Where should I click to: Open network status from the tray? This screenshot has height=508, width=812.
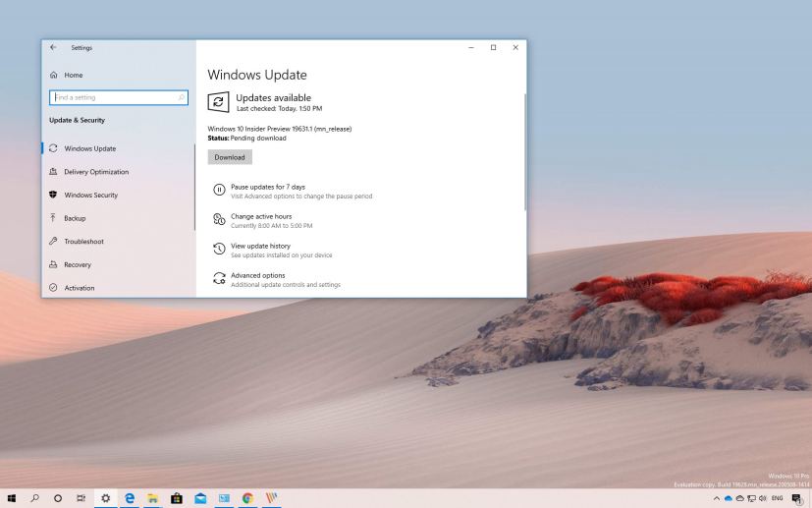coord(751,498)
